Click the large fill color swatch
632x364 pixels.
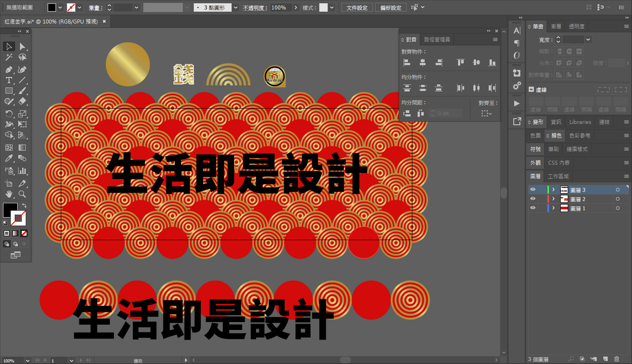click(10, 210)
